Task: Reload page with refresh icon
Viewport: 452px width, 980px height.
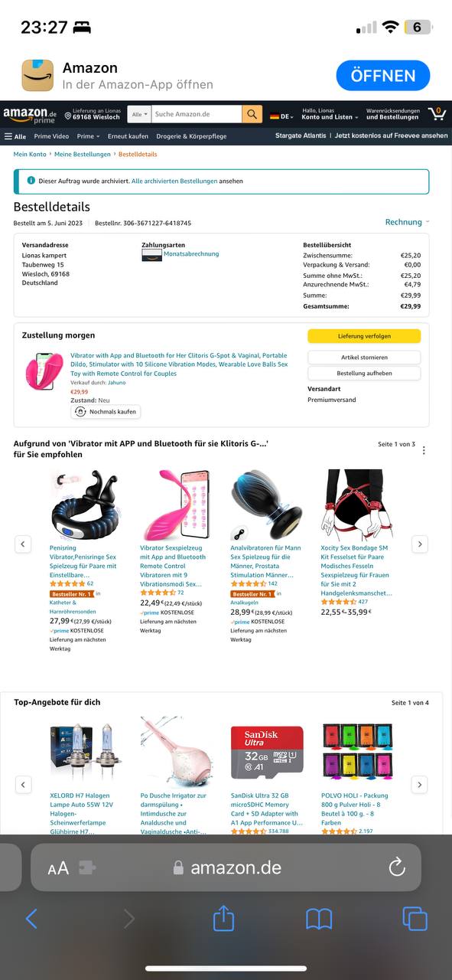Action: click(x=396, y=867)
